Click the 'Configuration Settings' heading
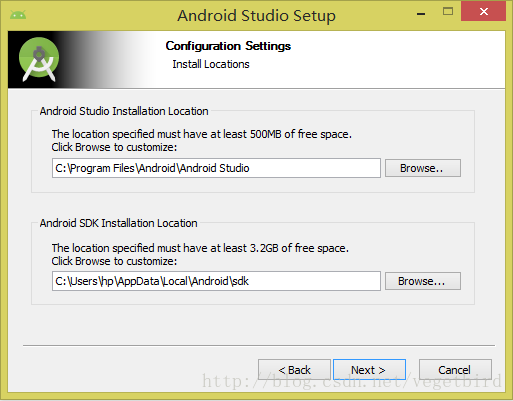Screen dimensions: 513x401 tap(228, 46)
